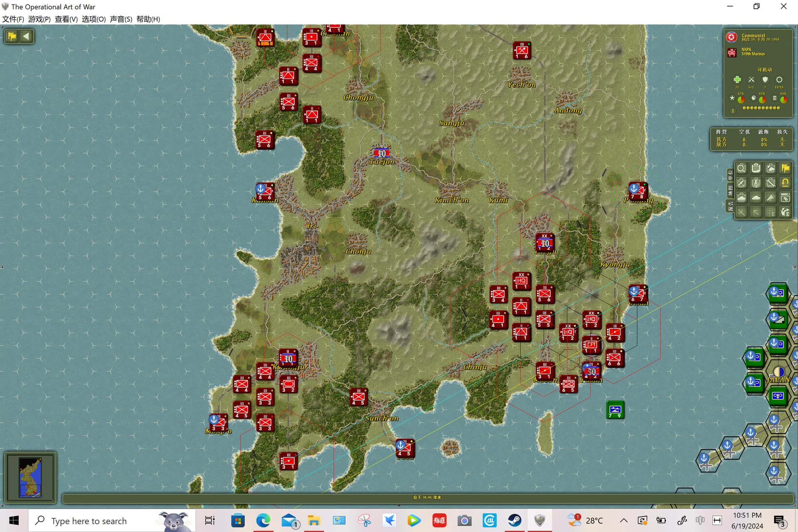Click the back arrow button top-left
The image size is (798, 532).
(26, 36)
